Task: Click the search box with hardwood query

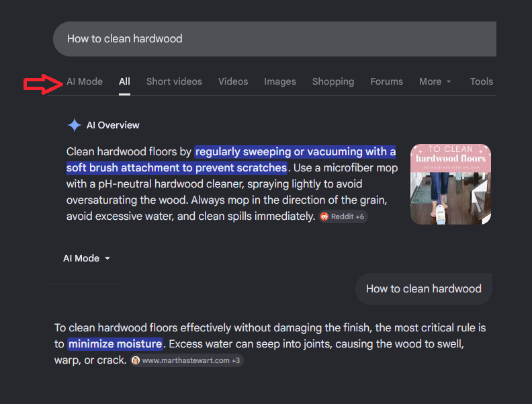Action: [275, 39]
